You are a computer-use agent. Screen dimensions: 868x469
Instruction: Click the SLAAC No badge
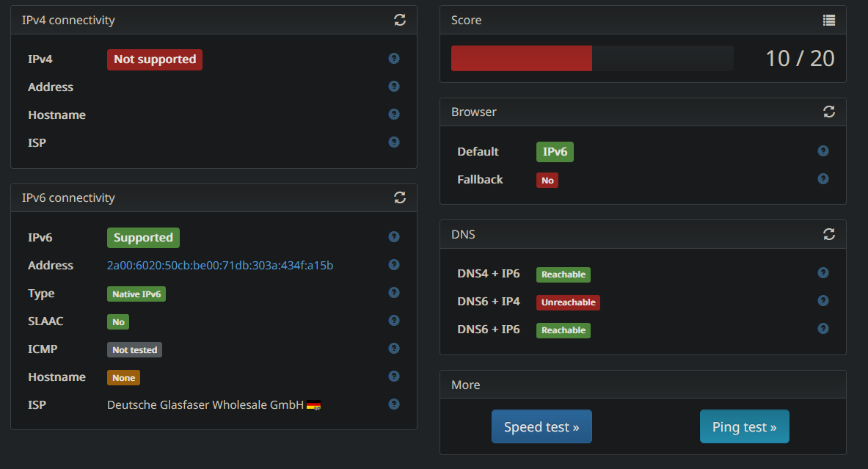[118, 322]
